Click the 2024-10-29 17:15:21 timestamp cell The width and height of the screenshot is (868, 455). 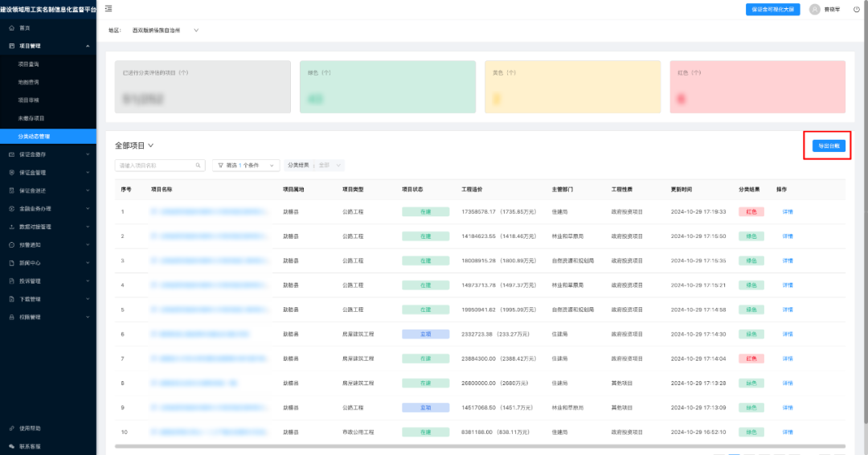coord(698,285)
